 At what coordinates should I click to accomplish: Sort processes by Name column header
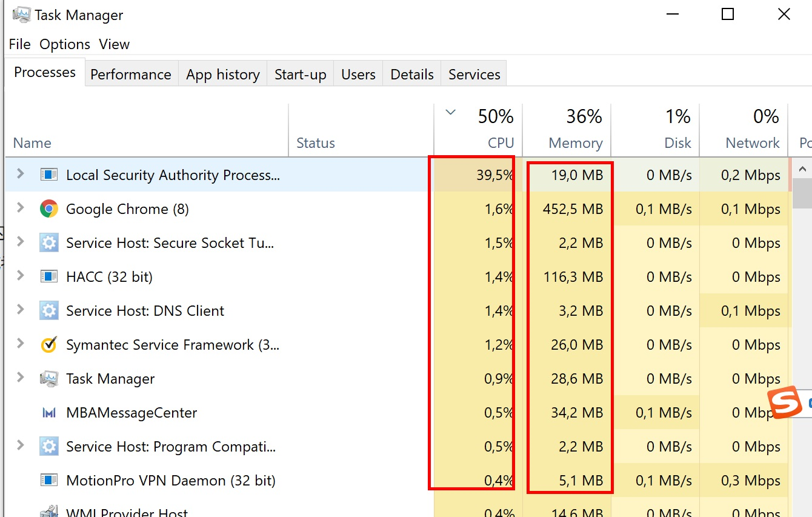pos(32,143)
